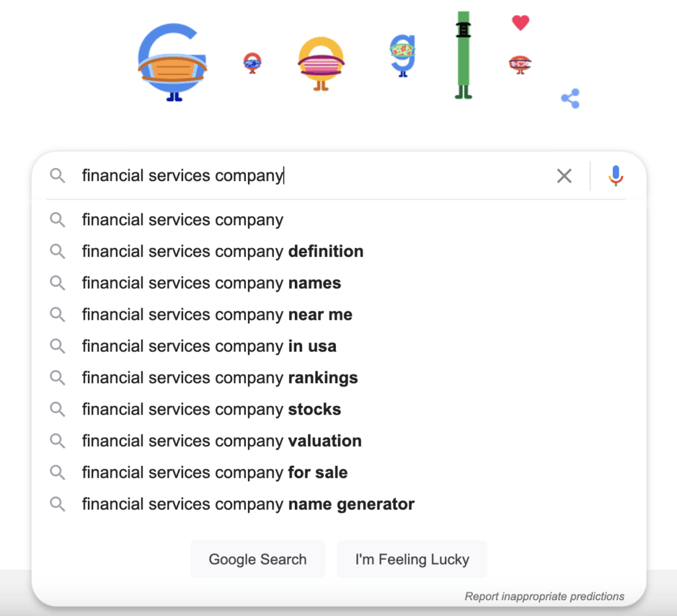Click the I'm Feeling Lucky button

412,559
